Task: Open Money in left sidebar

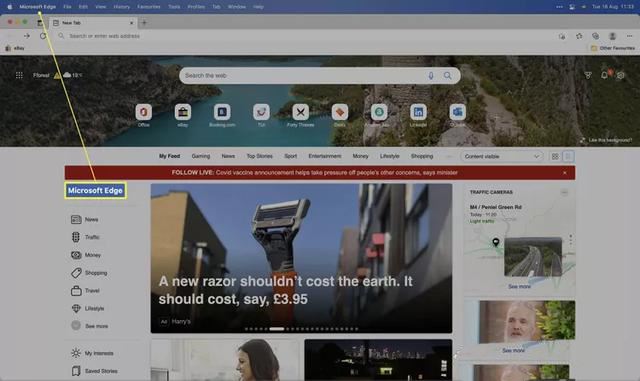Action: (86, 255)
